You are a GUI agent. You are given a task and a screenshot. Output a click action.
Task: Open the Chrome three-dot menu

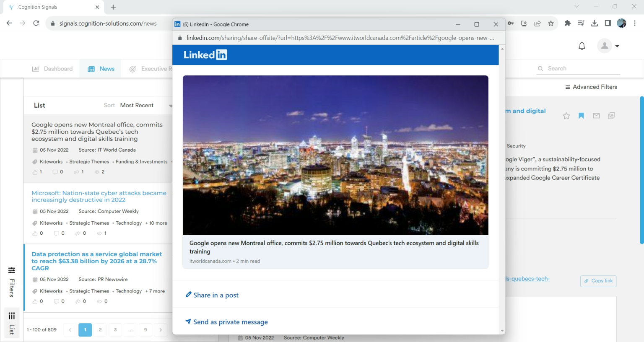pyautogui.click(x=635, y=23)
